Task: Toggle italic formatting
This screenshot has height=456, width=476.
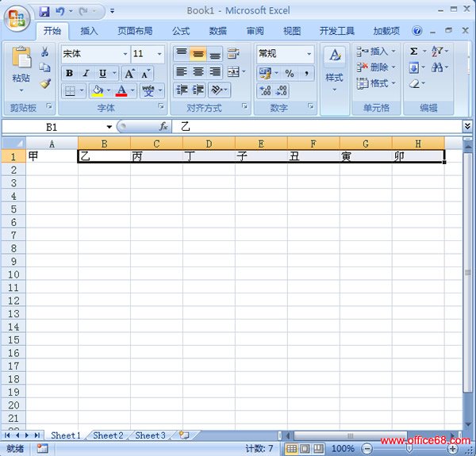Action: 86,73
